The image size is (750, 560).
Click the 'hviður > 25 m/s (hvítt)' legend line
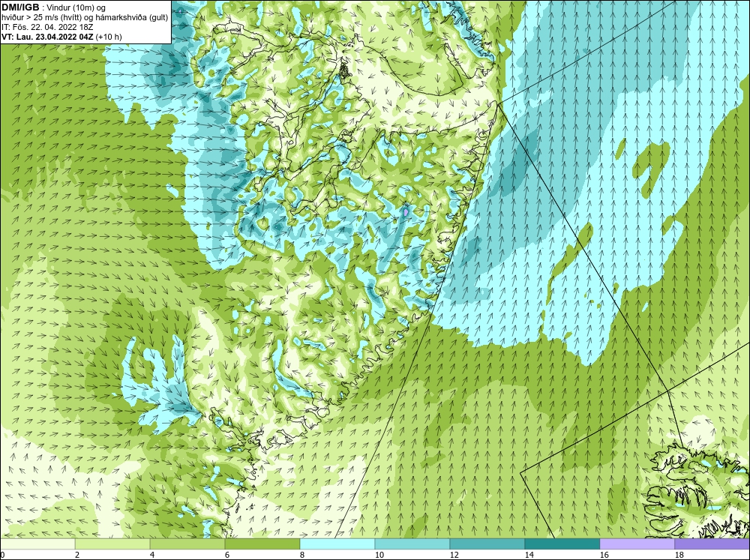point(85,18)
